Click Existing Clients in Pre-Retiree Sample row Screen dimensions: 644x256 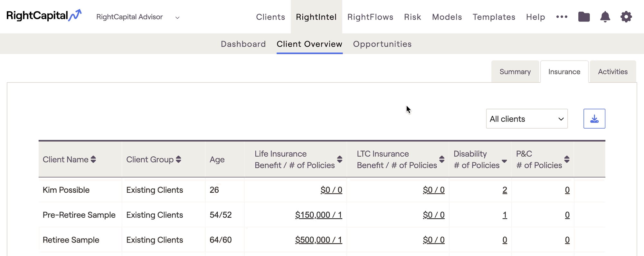(155, 215)
